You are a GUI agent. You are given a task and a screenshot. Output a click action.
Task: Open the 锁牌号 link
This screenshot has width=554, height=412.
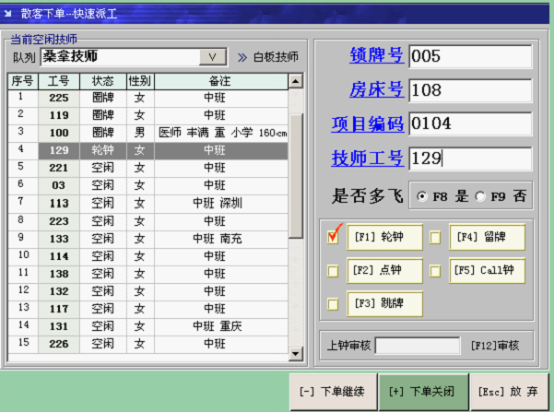pos(377,55)
